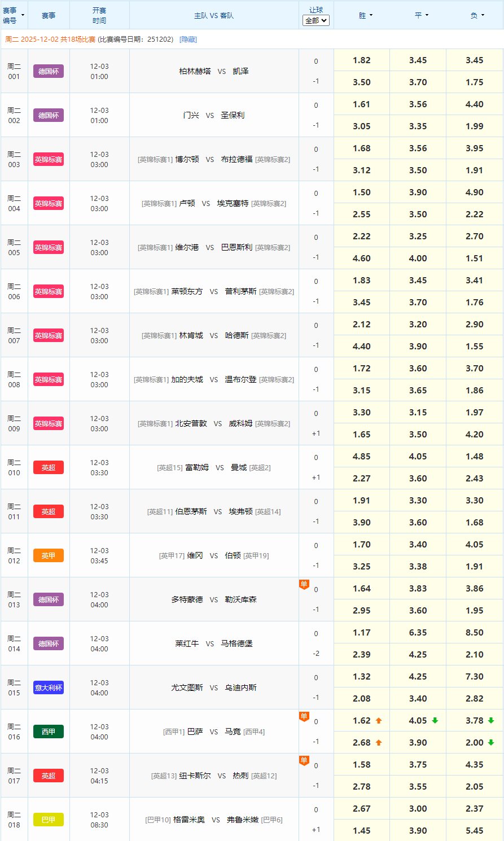Click the 隐藏 link to collapse matches
504x841 pixels.
[188, 40]
